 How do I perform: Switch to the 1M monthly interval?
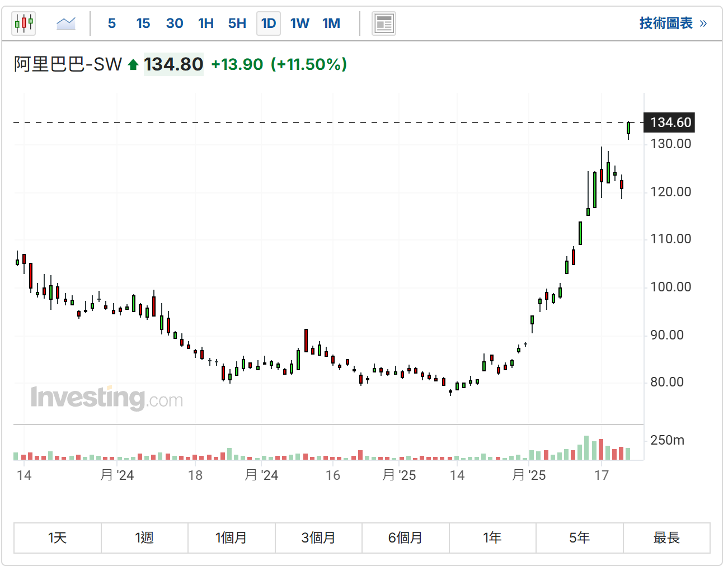(331, 23)
